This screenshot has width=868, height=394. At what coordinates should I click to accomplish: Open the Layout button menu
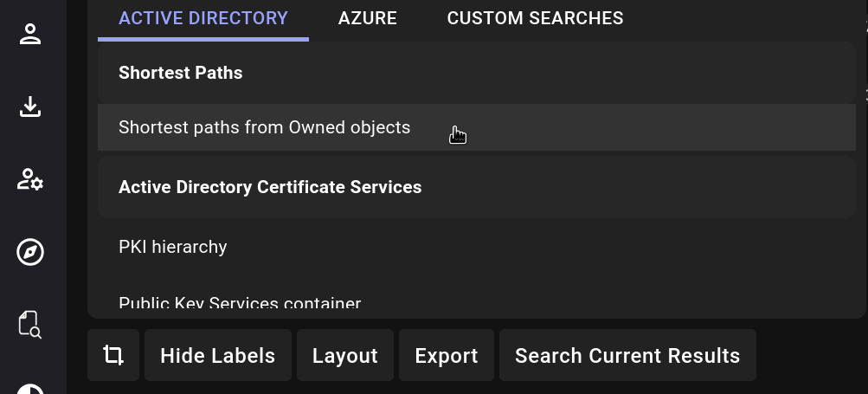pyautogui.click(x=345, y=355)
